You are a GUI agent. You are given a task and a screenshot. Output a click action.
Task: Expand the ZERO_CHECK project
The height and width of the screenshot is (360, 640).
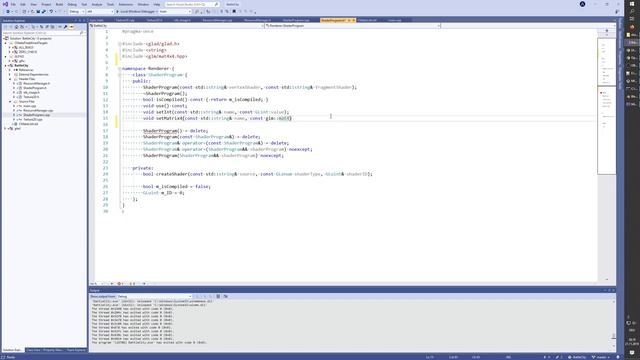point(10,52)
